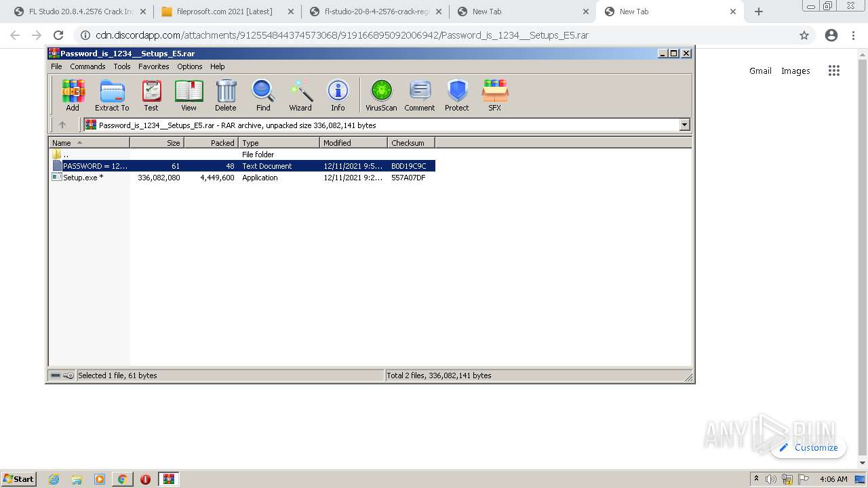Bookmark this page with the star
Screen dimensions: 868x488
(804, 35)
